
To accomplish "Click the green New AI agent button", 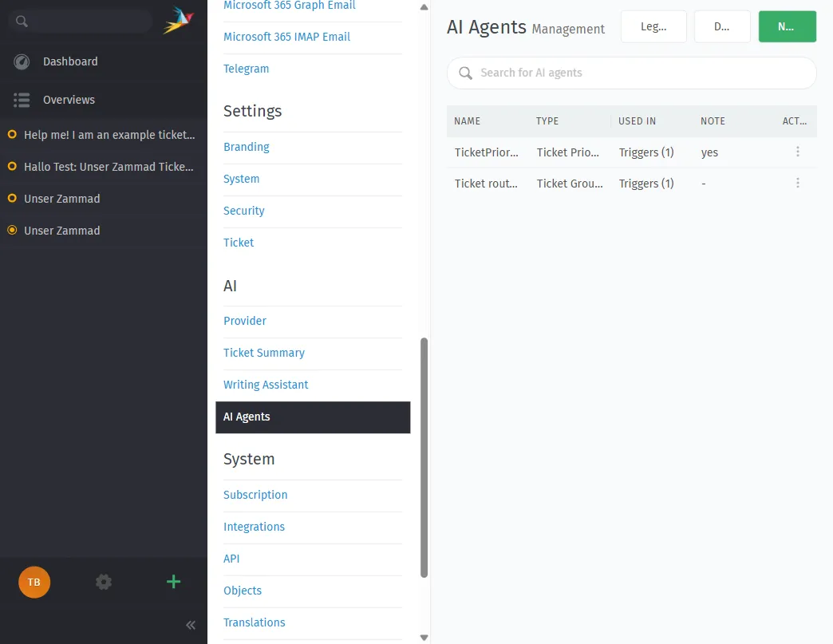I will pyautogui.click(x=787, y=26).
